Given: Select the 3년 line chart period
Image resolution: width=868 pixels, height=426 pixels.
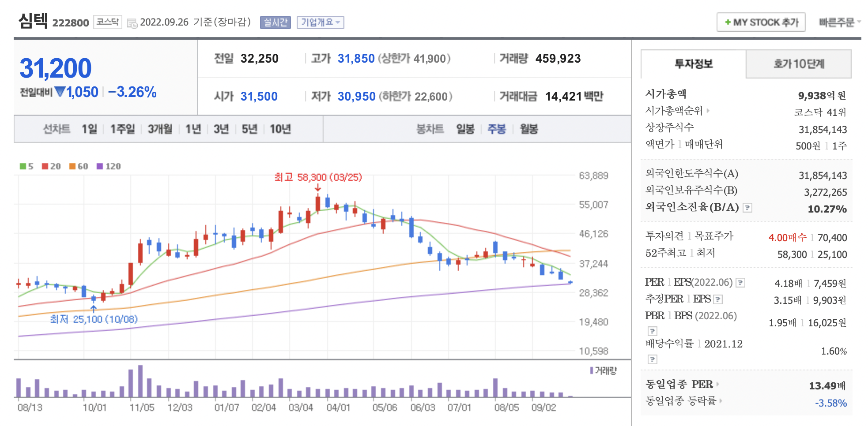Looking at the screenshot, I should (x=221, y=129).
